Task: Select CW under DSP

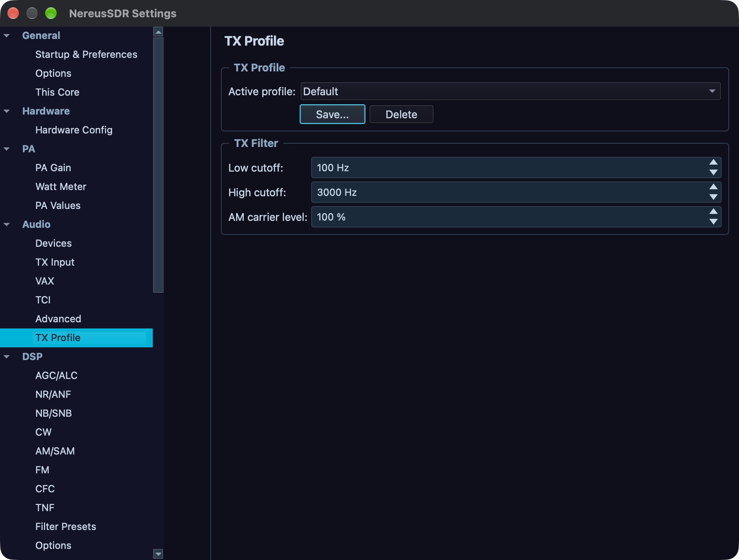Action: pyautogui.click(x=44, y=432)
